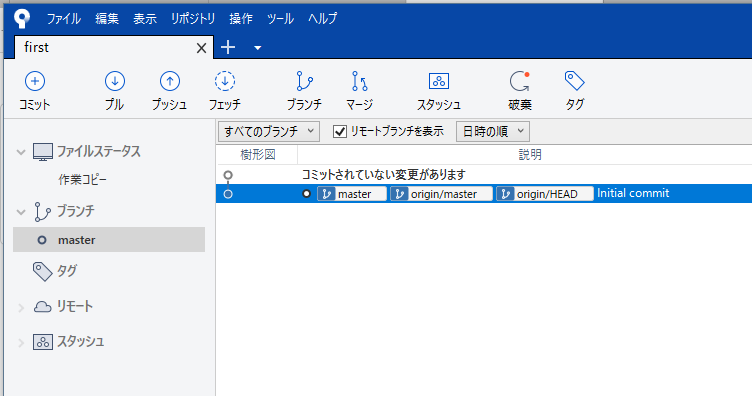Screen dimensions: 752x396
Task: Select コミットされていない変更があります row
Action: click(x=484, y=175)
